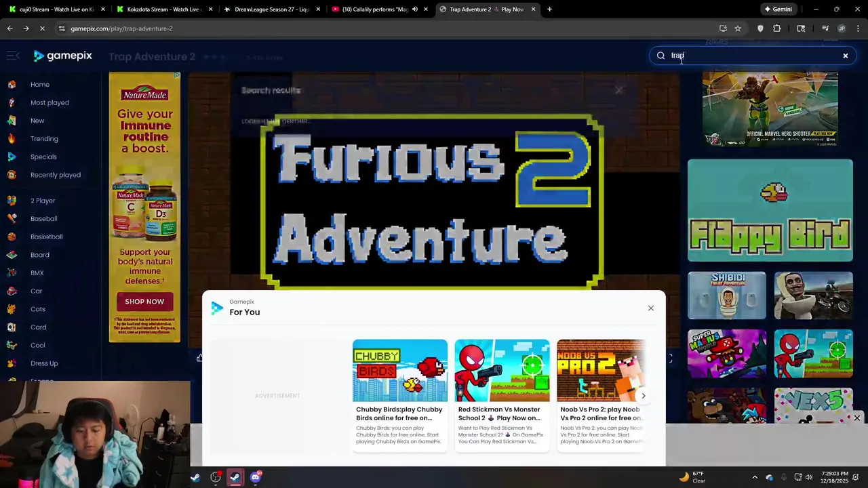Open the GamePix hamburger menu
868x488 pixels.
coord(13,56)
